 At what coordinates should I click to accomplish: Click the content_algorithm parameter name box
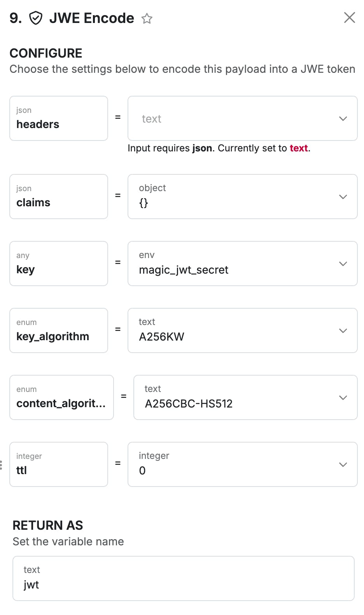[x=61, y=397]
